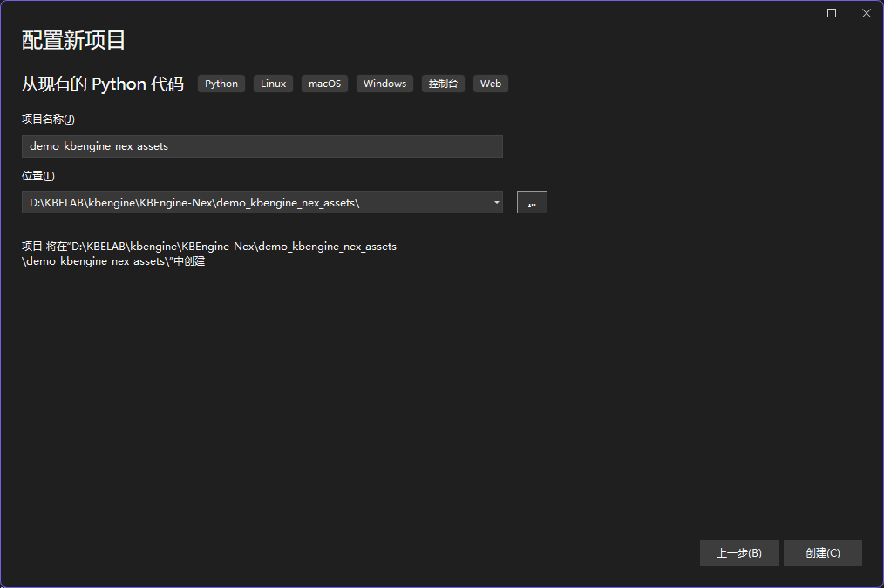Click in the location path text box
884x588 pixels.
253,202
